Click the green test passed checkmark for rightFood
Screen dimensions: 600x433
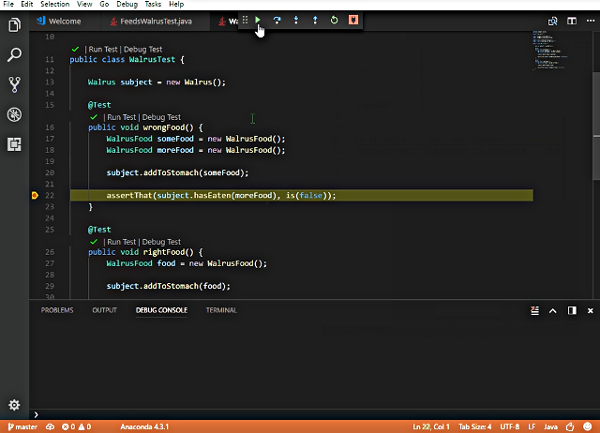point(93,242)
